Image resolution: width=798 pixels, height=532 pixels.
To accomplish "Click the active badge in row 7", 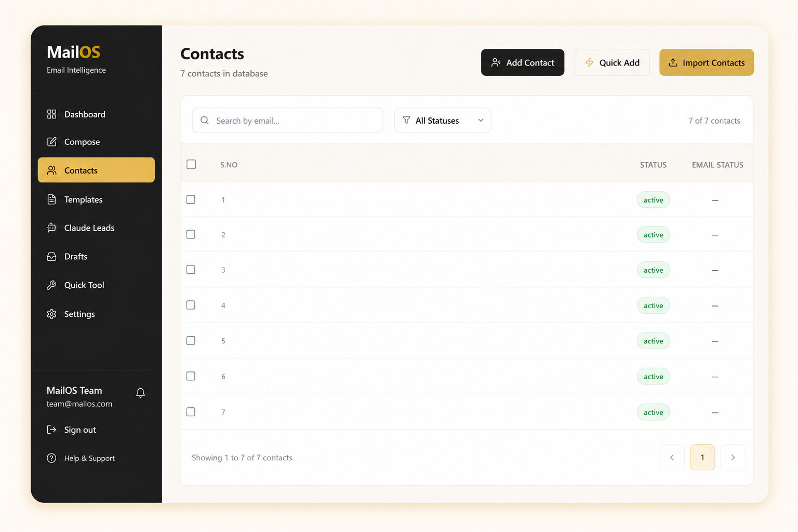I will [653, 413].
